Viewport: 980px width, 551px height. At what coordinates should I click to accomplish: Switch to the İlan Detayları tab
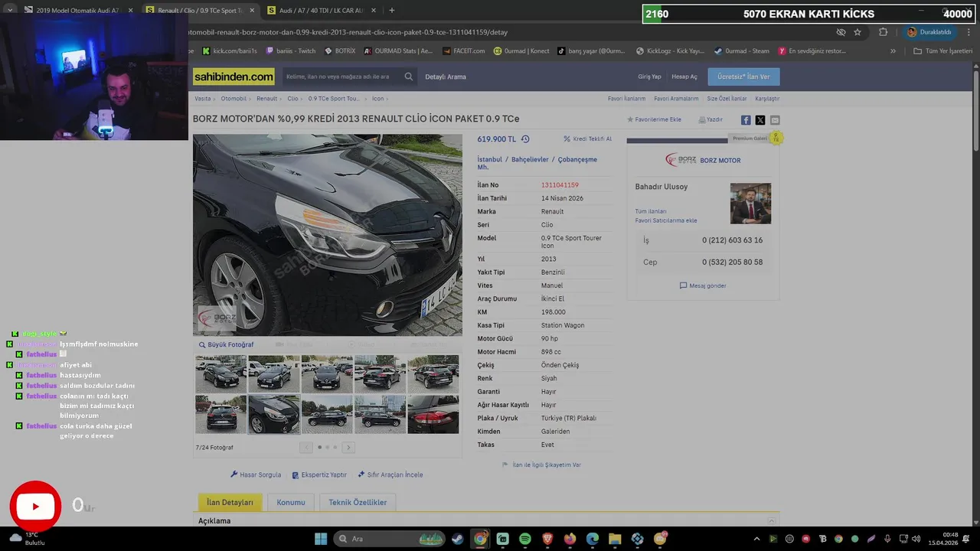point(230,502)
